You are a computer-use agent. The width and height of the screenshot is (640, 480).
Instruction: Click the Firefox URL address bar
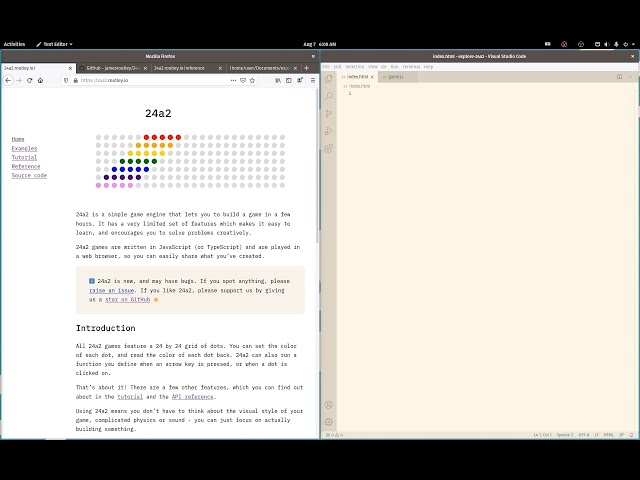(150, 80)
